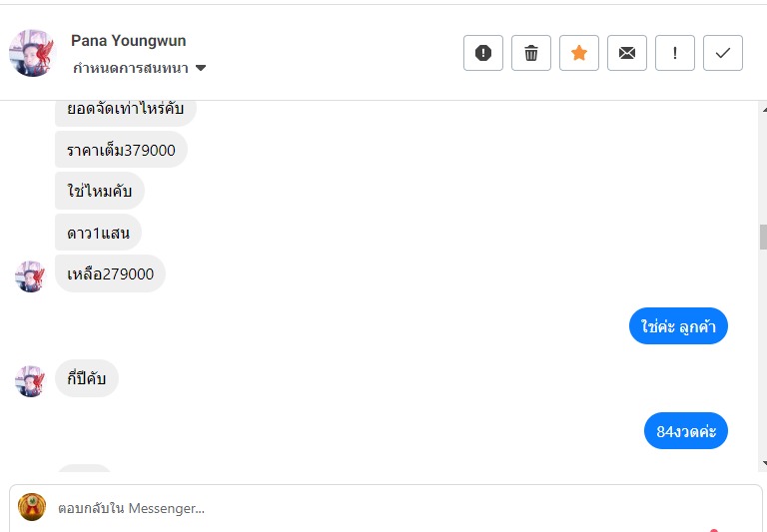Mark conversation done with checkmark icon
This screenshot has width=767, height=532.
pos(723,53)
